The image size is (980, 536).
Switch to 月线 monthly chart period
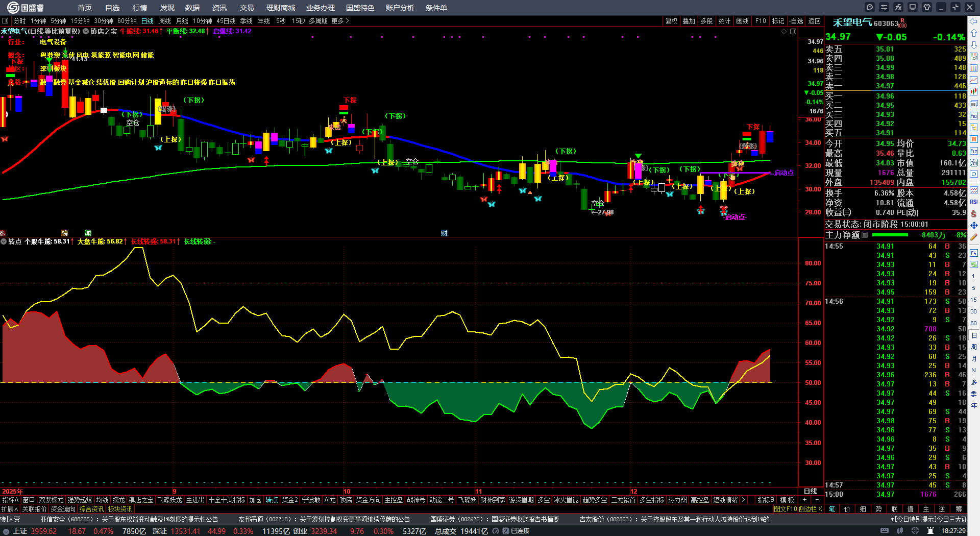click(182, 21)
